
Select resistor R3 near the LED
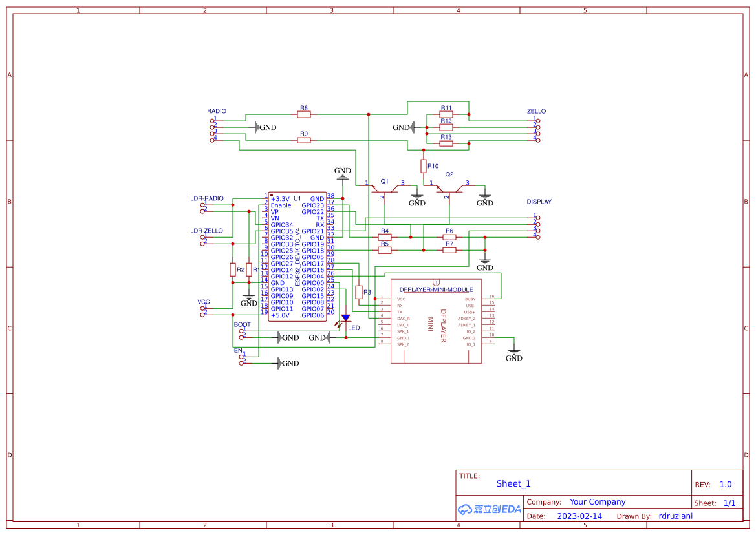click(360, 291)
